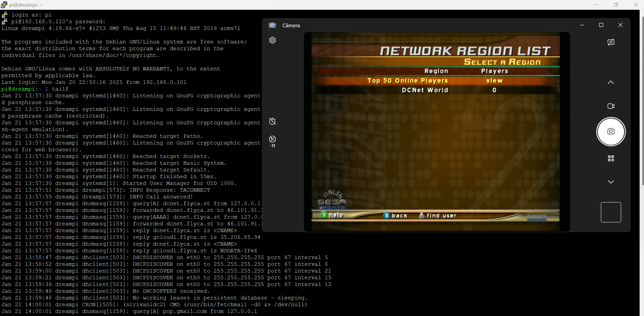Select the next camera mode chevron down
644x316 pixels.
pyautogui.click(x=611, y=182)
